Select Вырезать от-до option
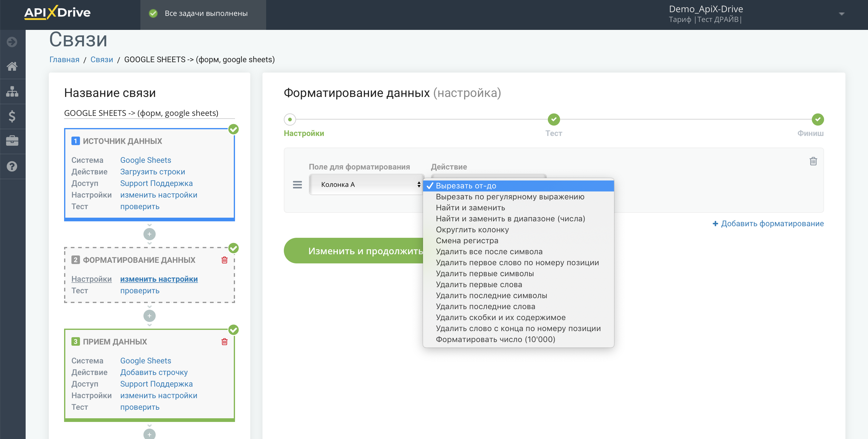868x439 pixels. coord(518,185)
